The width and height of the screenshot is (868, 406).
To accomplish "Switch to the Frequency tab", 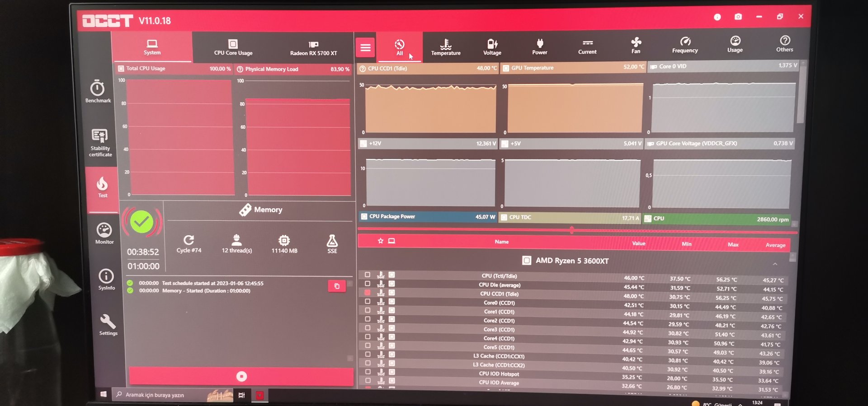I will pos(685,45).
